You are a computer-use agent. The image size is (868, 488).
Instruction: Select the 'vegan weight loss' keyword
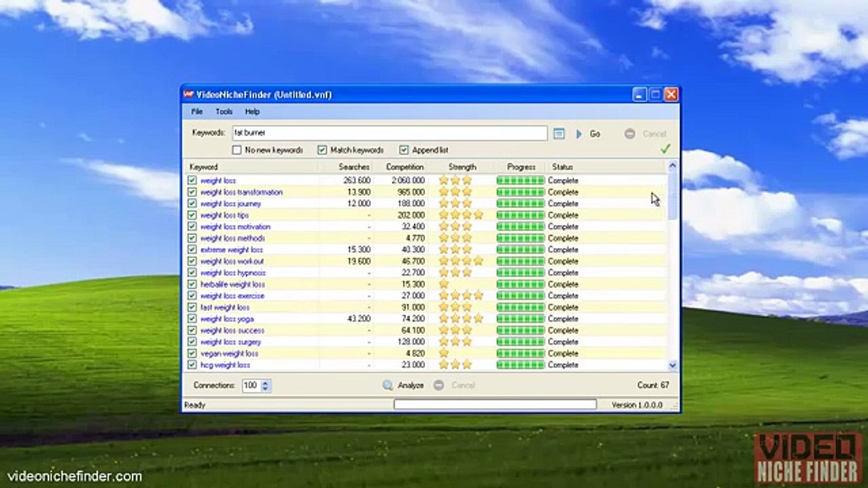229,353
